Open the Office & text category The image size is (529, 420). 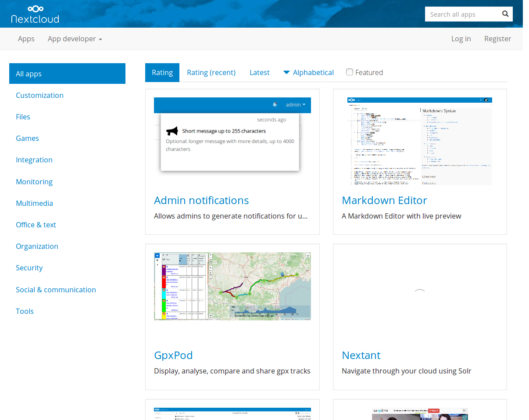[36, 225]
